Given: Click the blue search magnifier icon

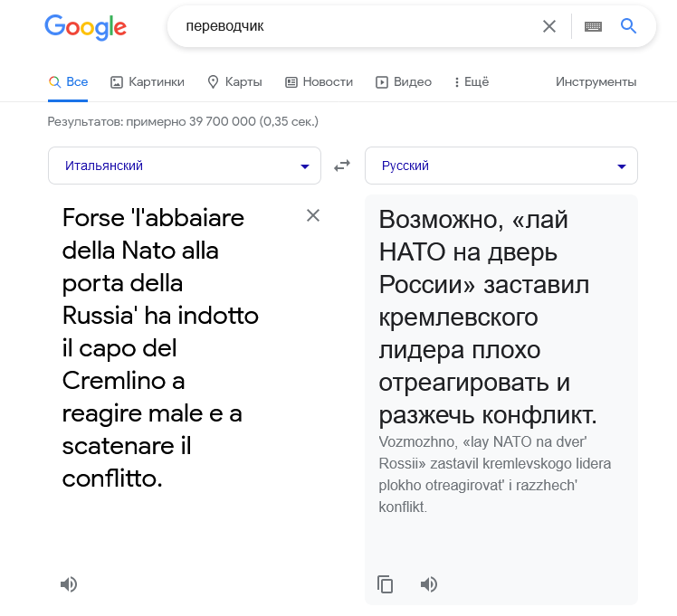Looking at the screenshot, I should (629, 26).
